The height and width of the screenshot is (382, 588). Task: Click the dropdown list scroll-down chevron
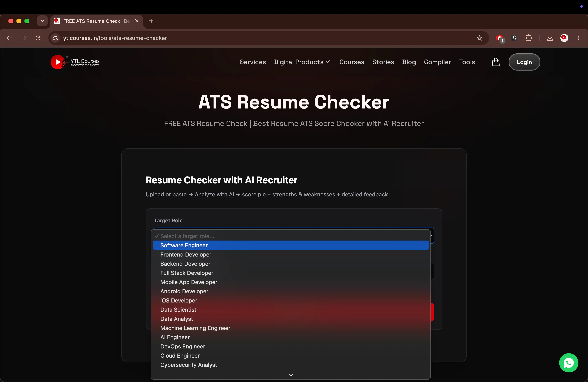pyautogui.click(x=291, y=375)
